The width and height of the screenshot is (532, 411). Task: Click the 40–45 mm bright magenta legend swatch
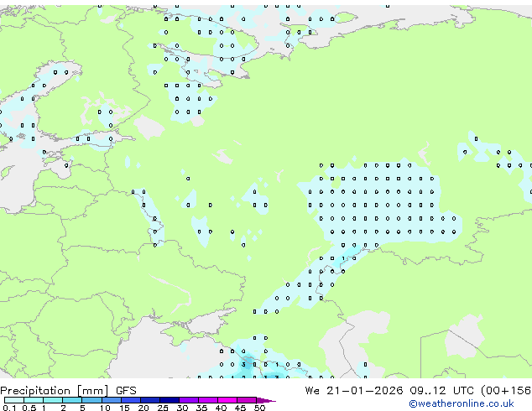pyautogui.click(x=227, y=400)
